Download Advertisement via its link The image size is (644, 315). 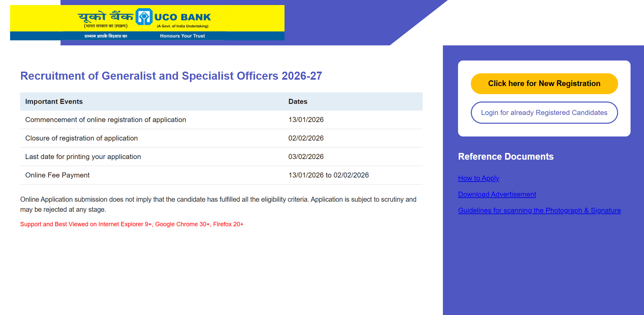(497, 194)
